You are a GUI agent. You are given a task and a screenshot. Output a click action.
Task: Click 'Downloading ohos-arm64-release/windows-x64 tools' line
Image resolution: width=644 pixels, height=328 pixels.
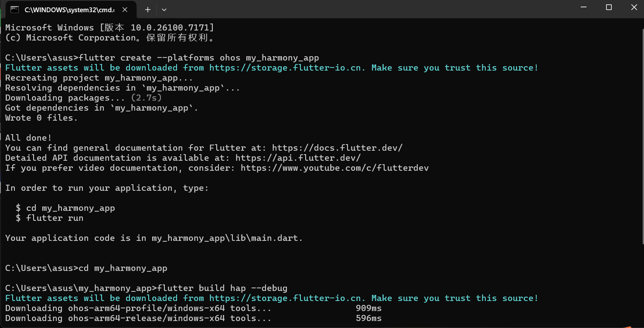[138, 318]
